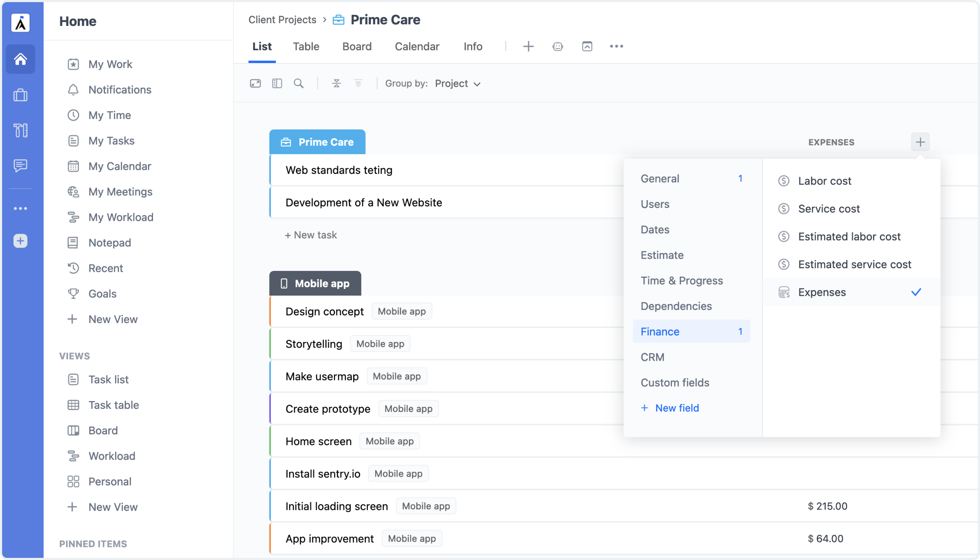Screen dimensions: 980x560
Task: Click the Prime Care breadcrumb briefcase icon
Action: point(338,20)
